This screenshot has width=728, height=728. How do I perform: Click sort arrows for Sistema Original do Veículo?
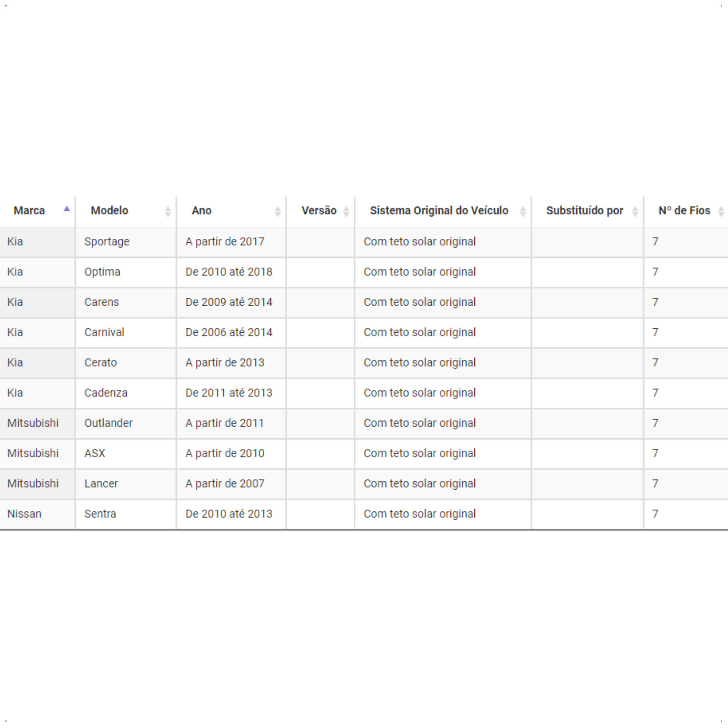pos(523,211)
